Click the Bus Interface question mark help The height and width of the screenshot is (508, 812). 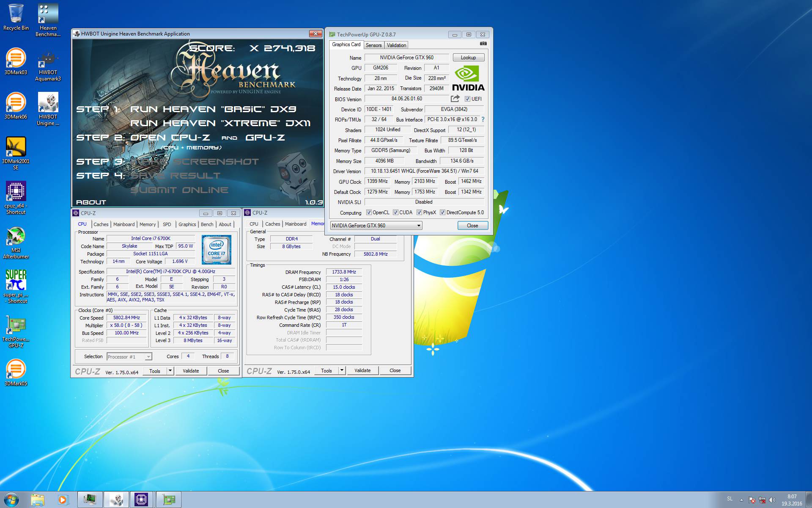[x=483, y=119]
